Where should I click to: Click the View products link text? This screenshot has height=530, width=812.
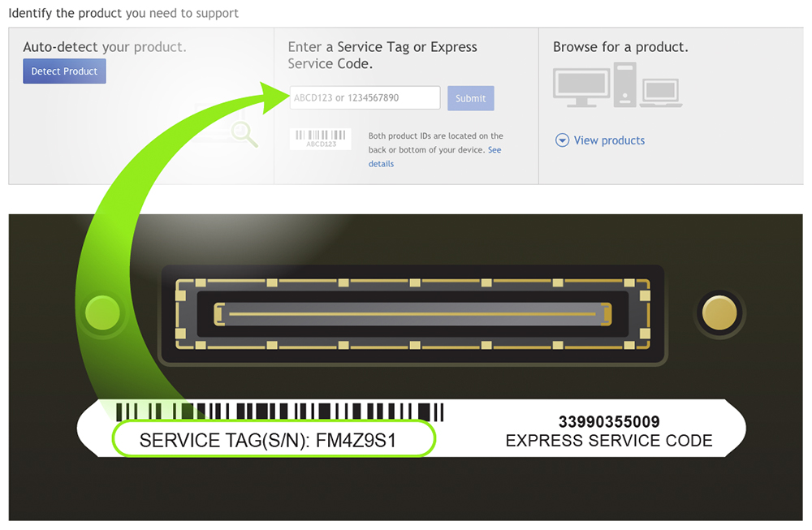click(609, 140)
